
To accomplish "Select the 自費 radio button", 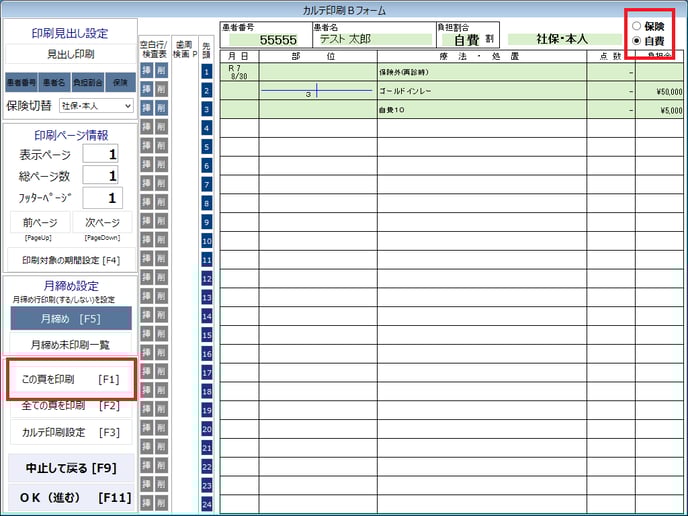I will pos(637,41).
